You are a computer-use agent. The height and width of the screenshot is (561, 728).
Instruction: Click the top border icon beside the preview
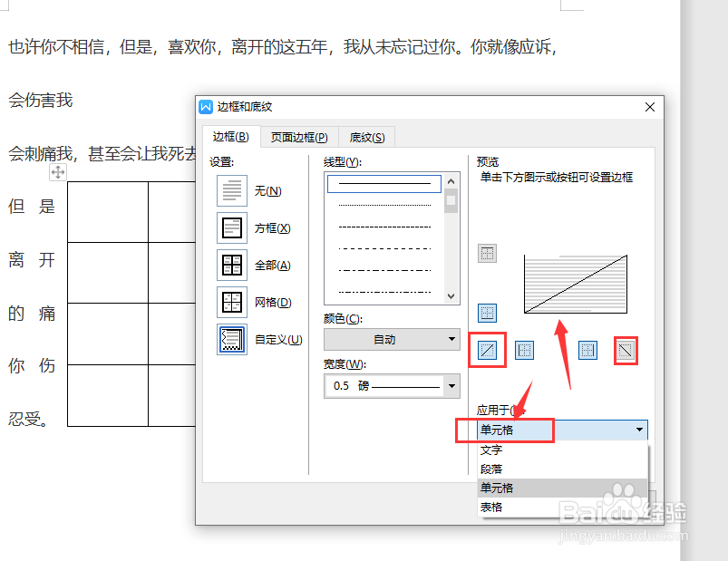[487, 253]
